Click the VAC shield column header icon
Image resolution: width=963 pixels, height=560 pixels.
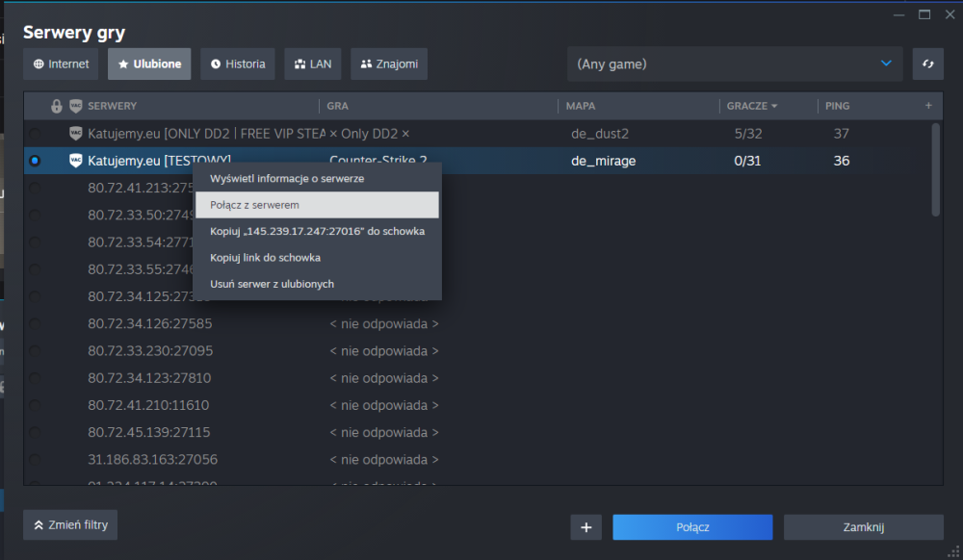coord(75,106)
